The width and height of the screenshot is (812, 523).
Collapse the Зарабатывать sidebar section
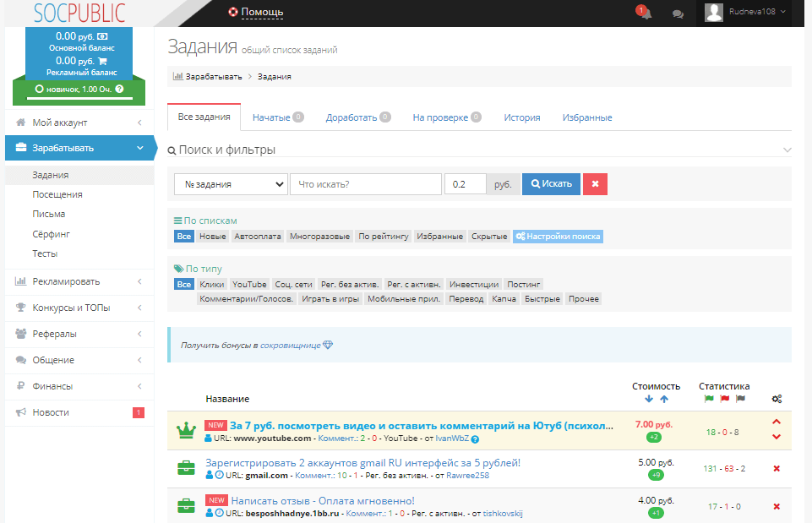(79, 148)
